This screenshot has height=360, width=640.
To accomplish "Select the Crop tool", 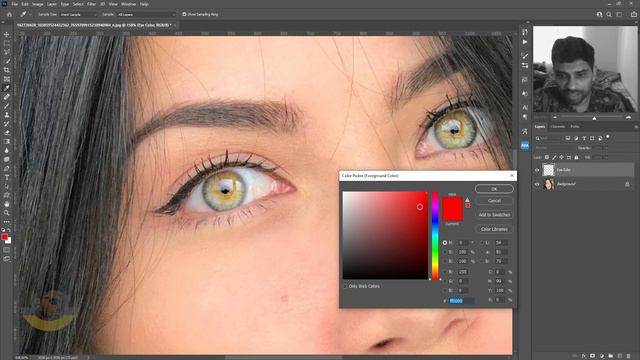I will (7, 70).
